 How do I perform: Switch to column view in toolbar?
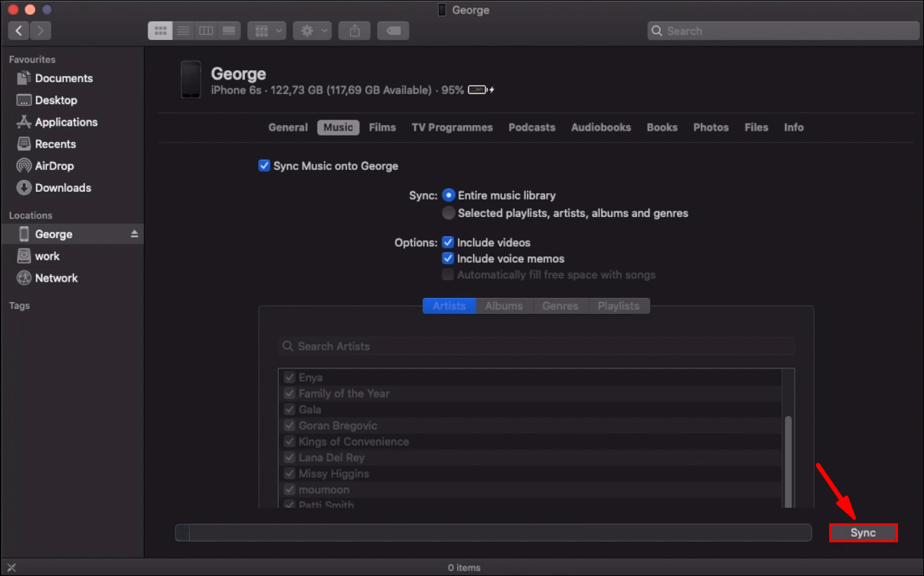click(206, 31)
